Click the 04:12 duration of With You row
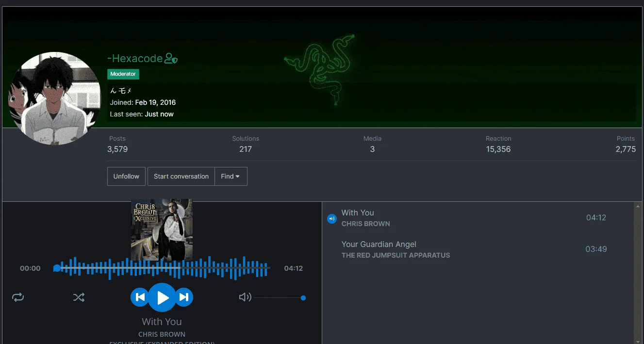This screenshot has width=644, height=344. click(596, 218)
